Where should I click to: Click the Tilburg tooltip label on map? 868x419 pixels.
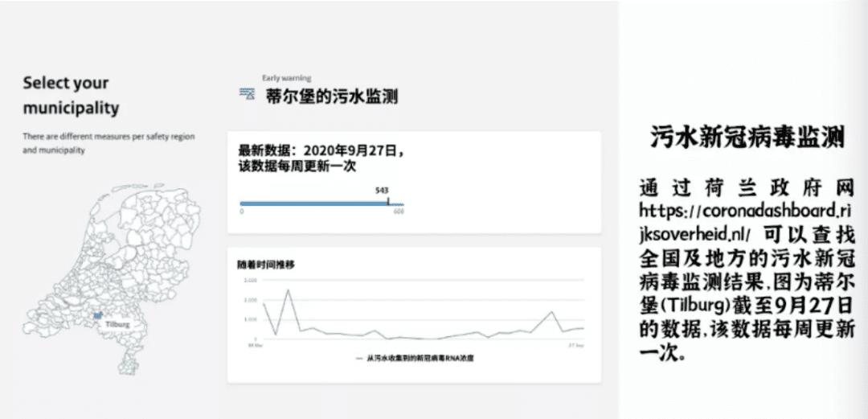coord(116,324)
